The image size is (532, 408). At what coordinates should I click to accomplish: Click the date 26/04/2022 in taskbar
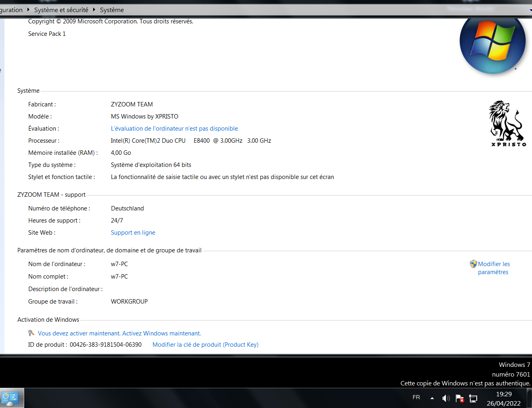pos(504,403)
